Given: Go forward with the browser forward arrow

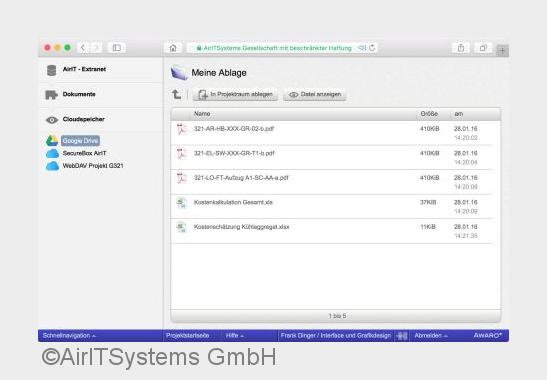Looking at the screenshot, I should pyautogui.click(x=97, y=48).
